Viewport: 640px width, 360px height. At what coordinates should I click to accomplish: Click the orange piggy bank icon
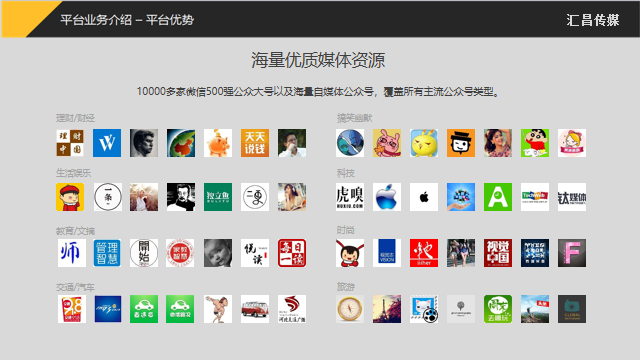218,143
